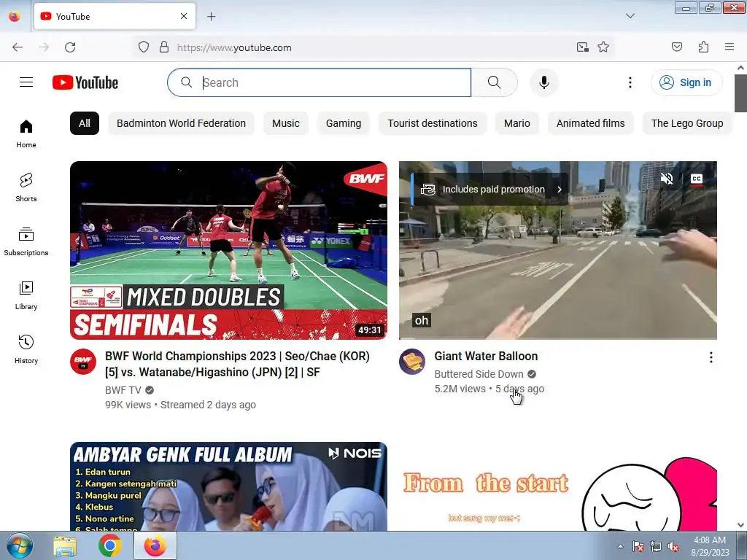
Task: Select the Music filter chip
Action: pyautogui.click(x=286, y=123)
